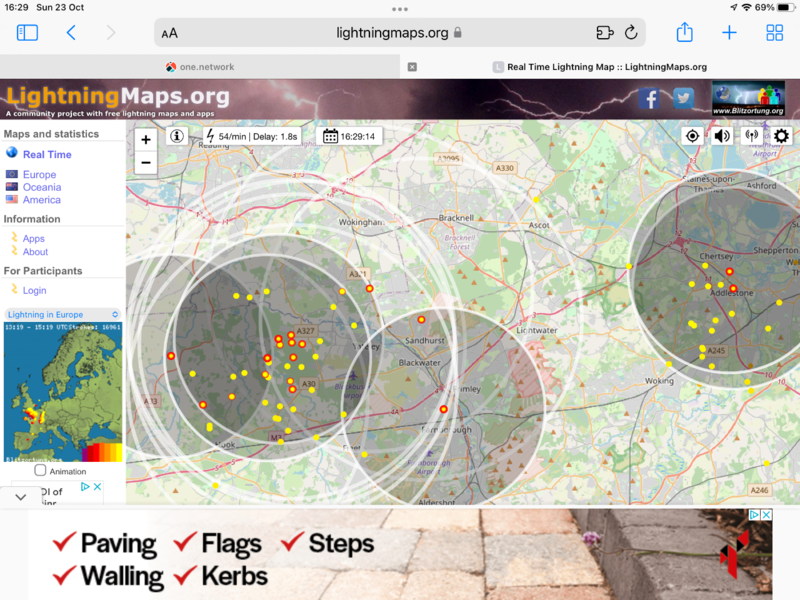Open map settings gear
This screenshot has height=600, width=800.
[781, 136]
